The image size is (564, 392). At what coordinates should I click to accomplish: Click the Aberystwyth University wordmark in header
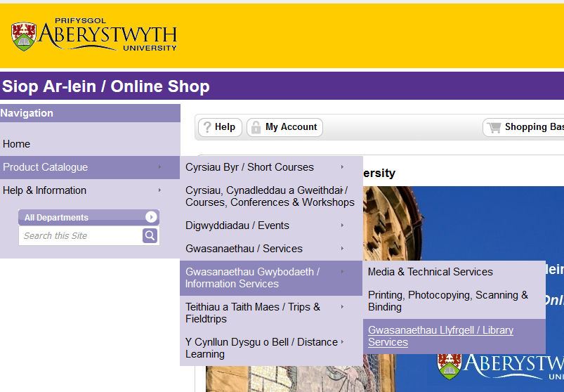(x=108, y=35)
